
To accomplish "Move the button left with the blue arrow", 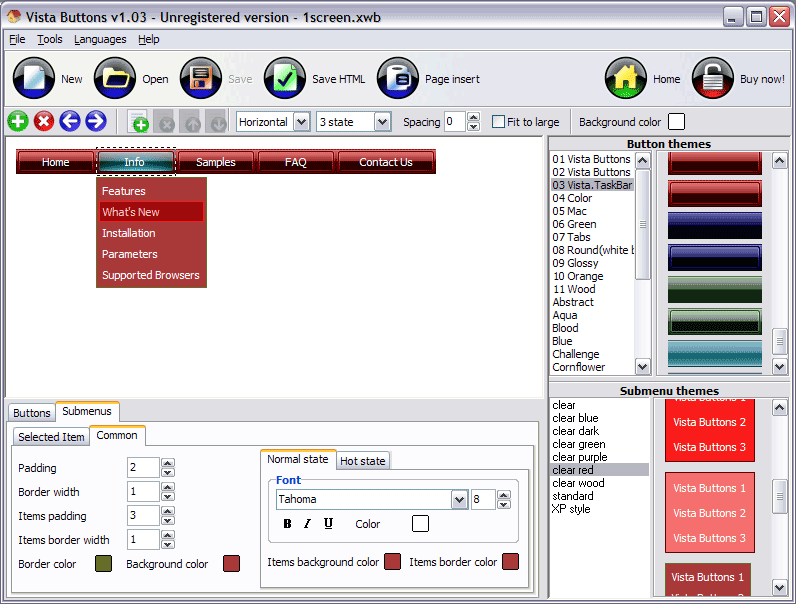I will [70, 121].
